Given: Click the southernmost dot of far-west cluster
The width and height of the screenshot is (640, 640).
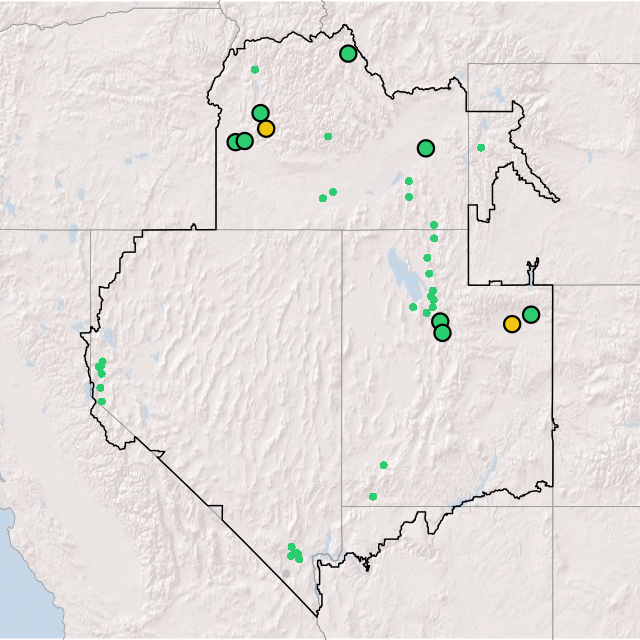Looking at the screenshot, I should tap(101, 402).
